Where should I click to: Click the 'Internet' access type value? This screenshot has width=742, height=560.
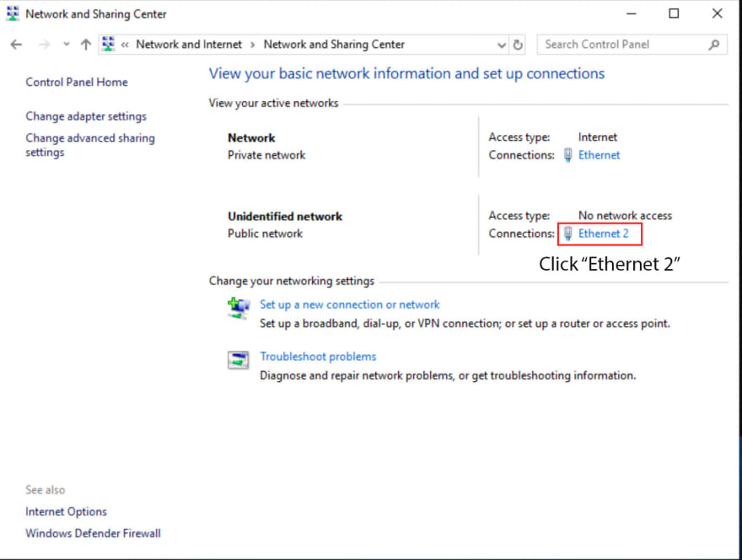click(598, 137)
